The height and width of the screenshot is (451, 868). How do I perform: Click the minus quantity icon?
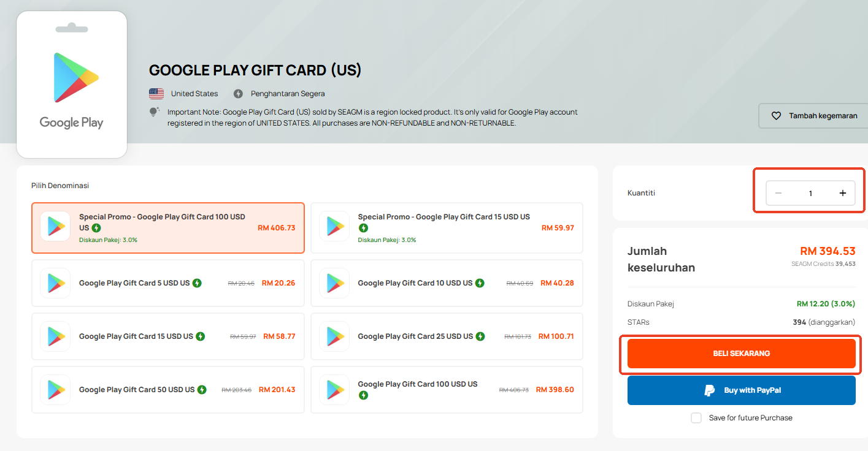(778, 193)
